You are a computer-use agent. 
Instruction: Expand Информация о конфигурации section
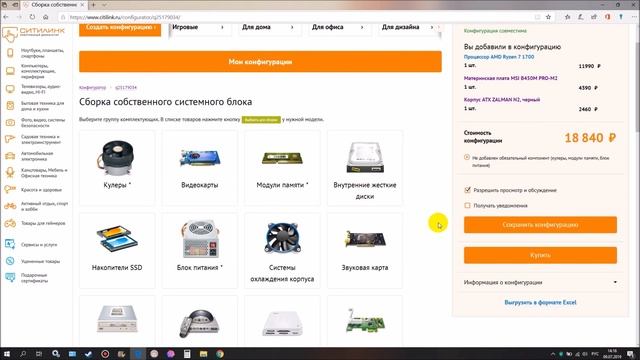point(540,282)
